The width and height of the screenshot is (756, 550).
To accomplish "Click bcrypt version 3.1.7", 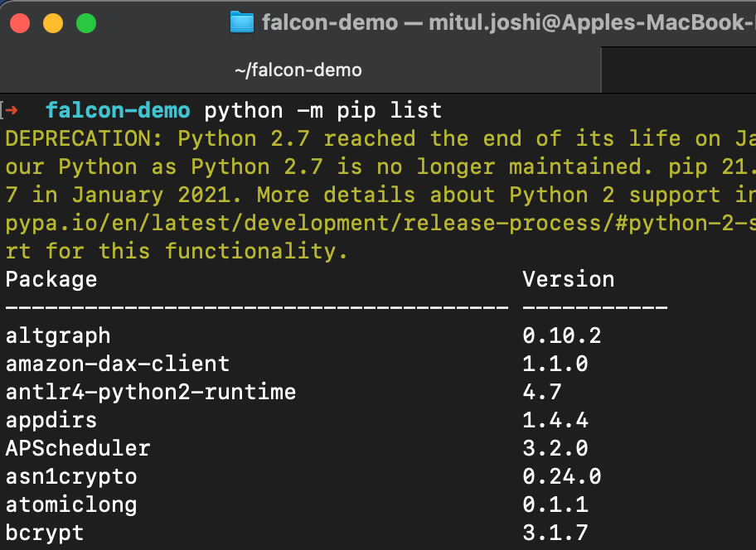I will [555, 533].
